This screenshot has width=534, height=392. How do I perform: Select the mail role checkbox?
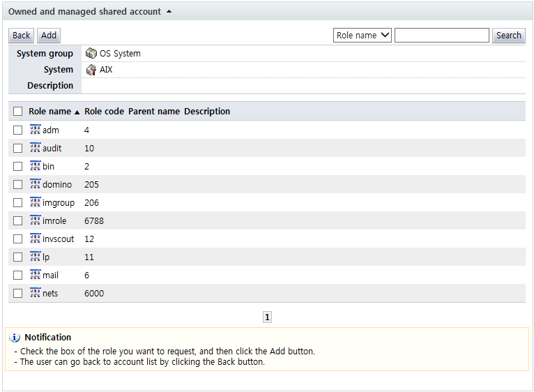[18, 276]
